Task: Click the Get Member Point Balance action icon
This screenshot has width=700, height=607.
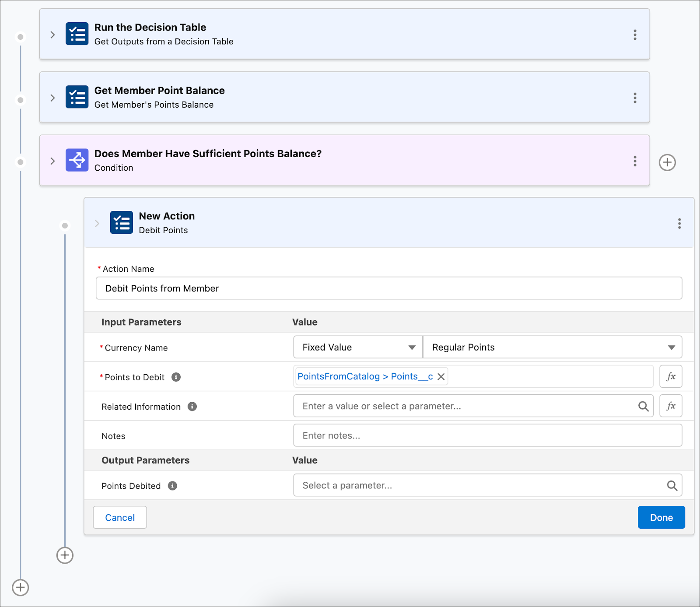Action: click(77, 97)
